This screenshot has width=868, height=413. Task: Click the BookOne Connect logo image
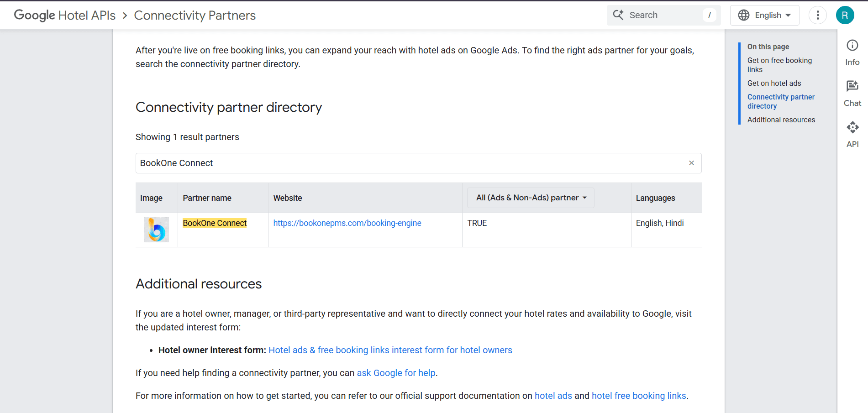156,230
